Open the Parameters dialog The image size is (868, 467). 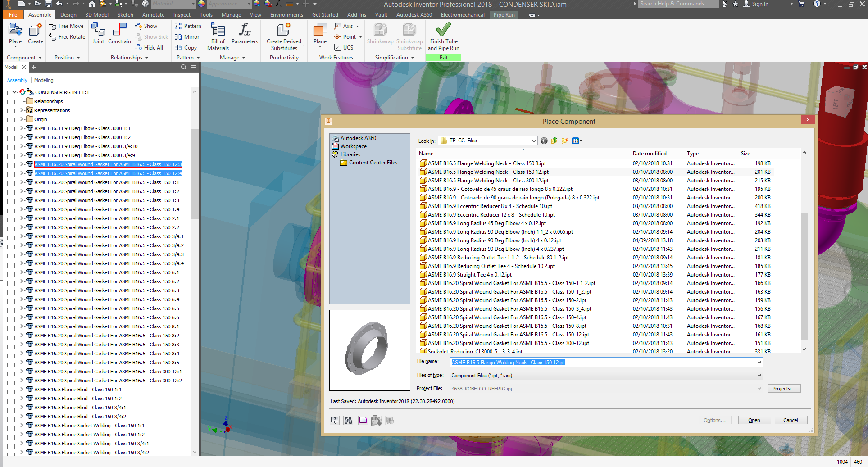click(245, 34)
